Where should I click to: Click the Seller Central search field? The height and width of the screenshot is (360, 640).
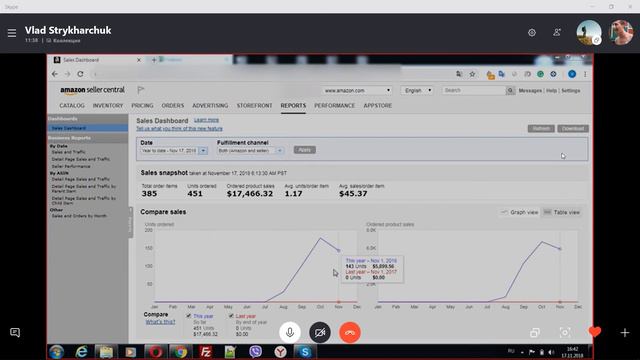click(x=473, y=90)
